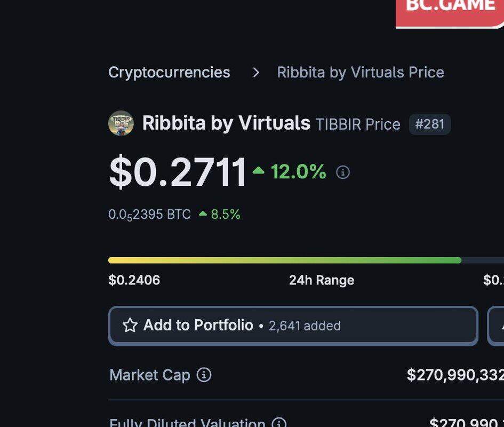The image size is (504, 427).
Task: Open the Cryptocurrencies breadcrumb link
Action: pos(169,73)
